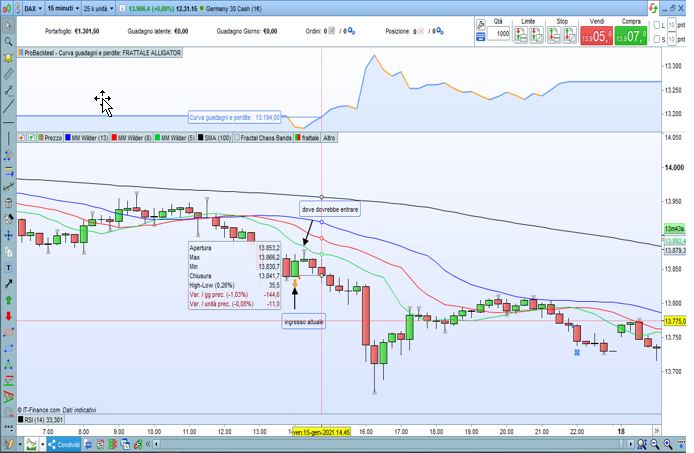The height and width of the screenshot is (453, 694).
Task: Click the green Compra buy button
Action: tap(631, 36)
